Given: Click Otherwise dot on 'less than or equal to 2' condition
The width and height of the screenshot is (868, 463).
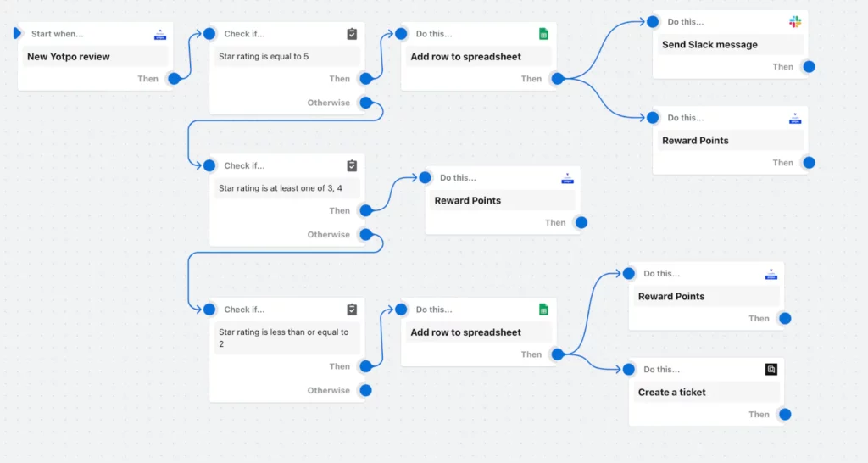Looking at the screenshot, I should 366,391.
